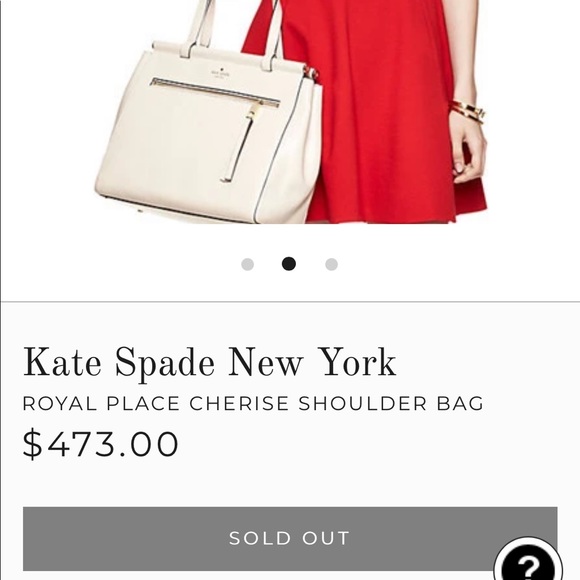Tap the handbag's front zipper pocket
Screen dimensions: 580x580
pyautogui.click(x=215, y=92)
